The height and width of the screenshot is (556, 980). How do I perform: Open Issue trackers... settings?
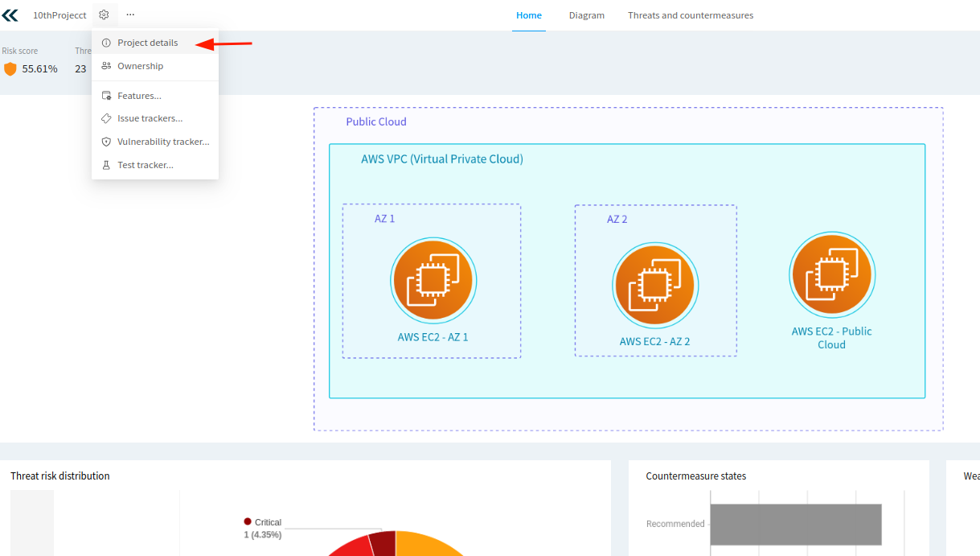(x=150, y=118)
